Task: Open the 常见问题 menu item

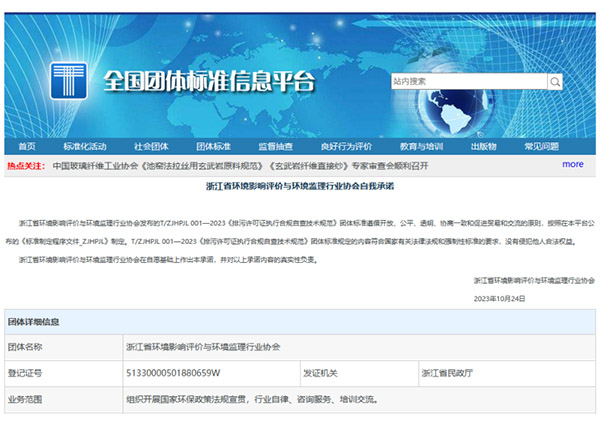Action: click(541, 147)
